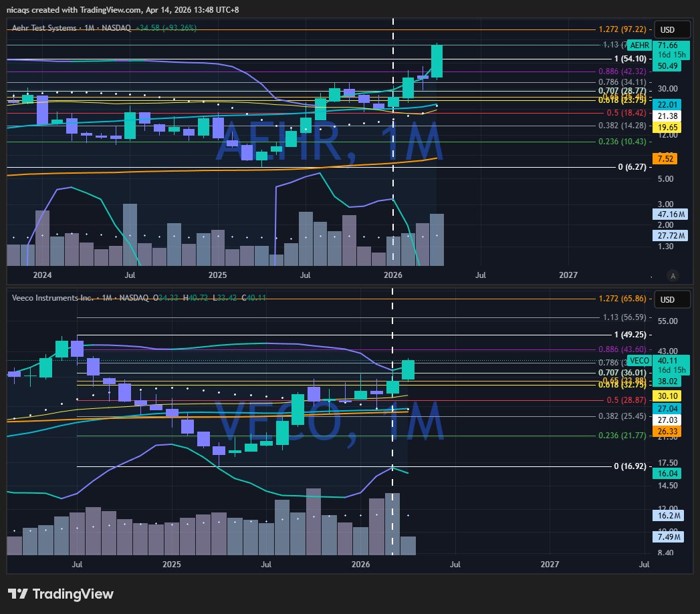Click the TradingView logo at the bottom
Screen dimensions: 700x614
click(x=61, y=594)
